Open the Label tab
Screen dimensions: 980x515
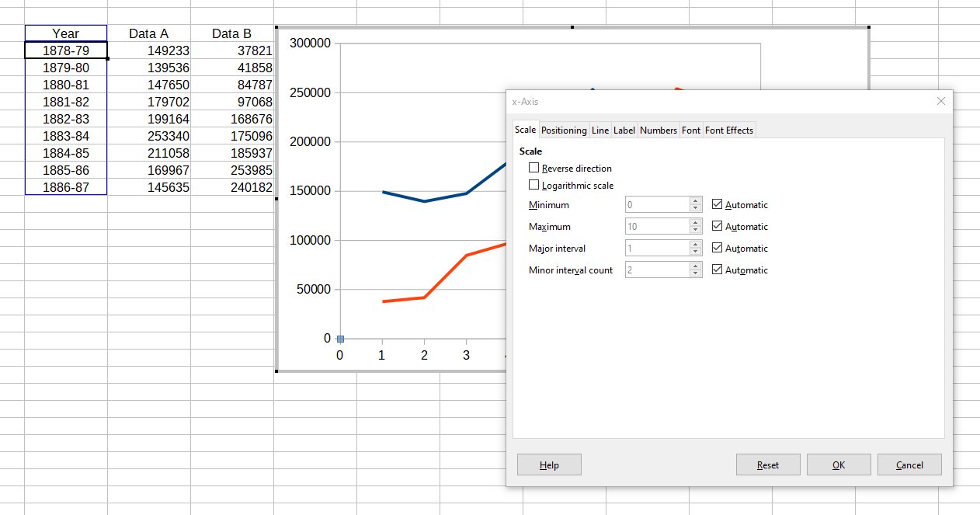pyautogui.click(x=624, y=130)
